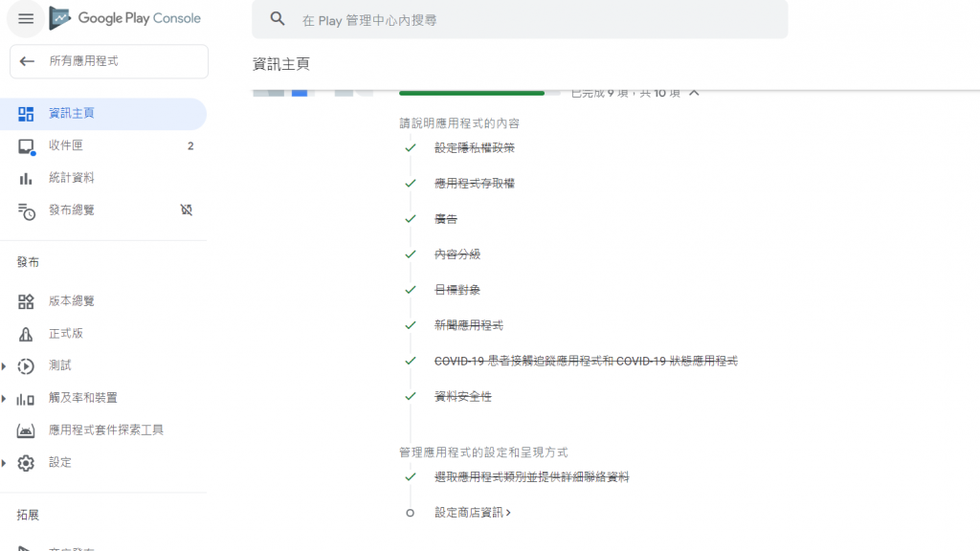980x551 pixels.
Task: Click the 應用程式套件探索工具 Android icon
Action: coord(26,430)
